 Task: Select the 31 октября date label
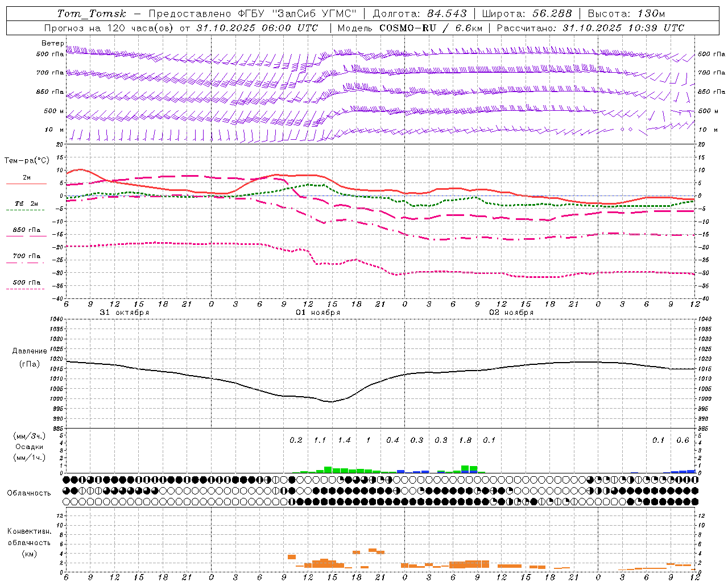(125, 313)
